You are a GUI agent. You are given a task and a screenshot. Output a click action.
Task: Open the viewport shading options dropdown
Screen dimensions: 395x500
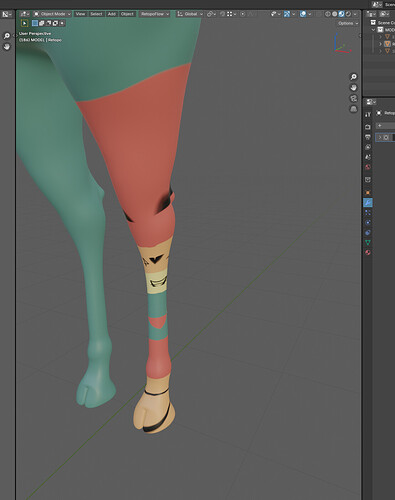355,14
